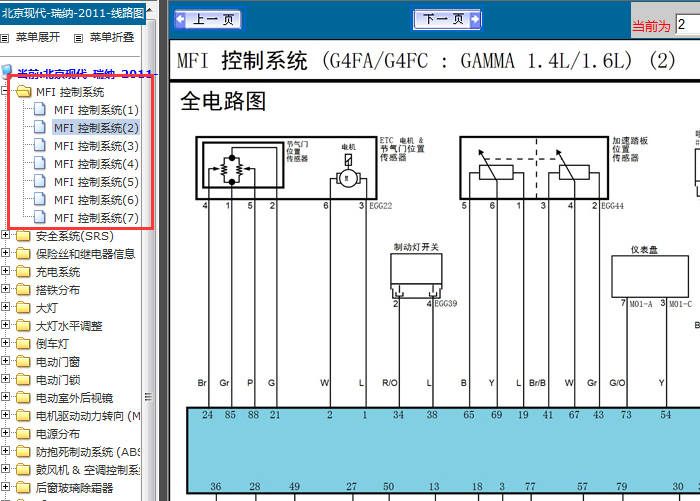
Task: Click the 电动门锁 folder icon
Action: point(23,380)
